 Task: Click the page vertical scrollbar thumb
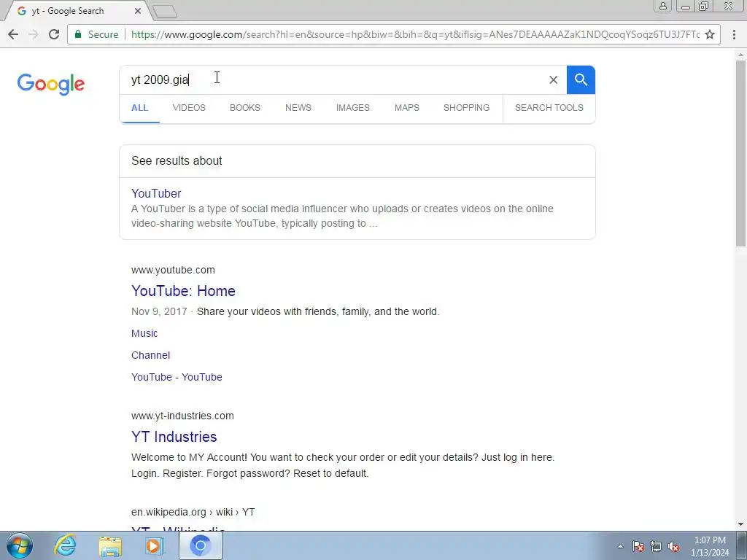[x=741, y=153]
